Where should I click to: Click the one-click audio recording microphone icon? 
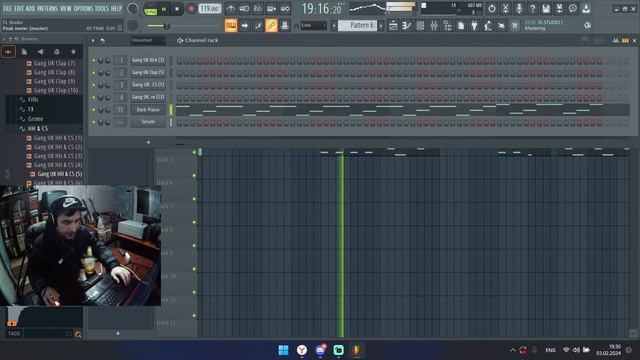pyautogui.click(x=519, y=9)
